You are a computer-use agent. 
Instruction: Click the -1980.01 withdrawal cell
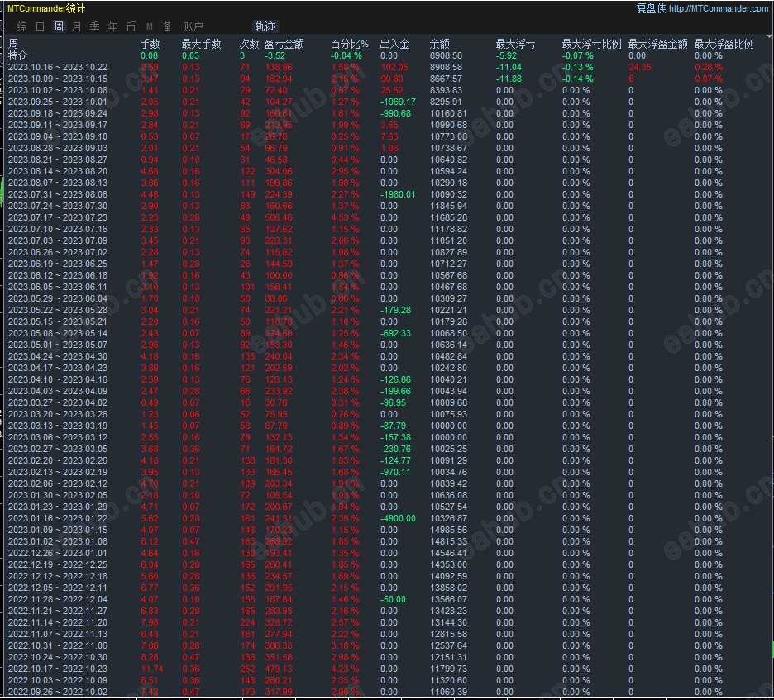(x=398, y=194)
